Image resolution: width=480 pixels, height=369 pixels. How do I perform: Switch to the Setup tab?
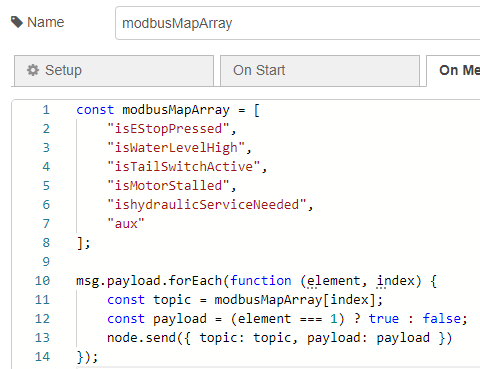tap(114, 71)
